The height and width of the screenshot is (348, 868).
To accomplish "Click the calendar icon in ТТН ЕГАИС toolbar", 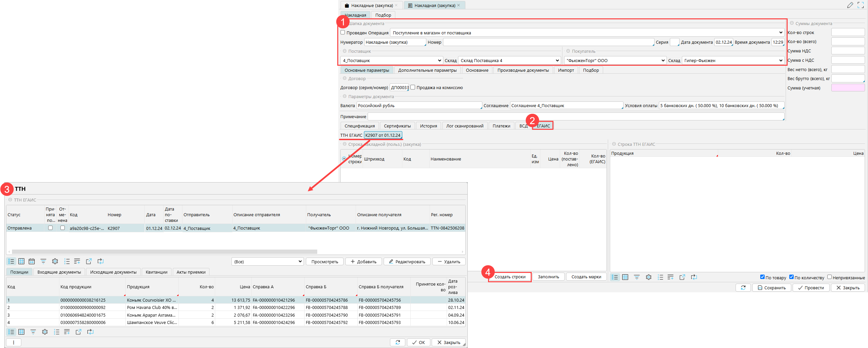I will pyautogui.click(x=32, y=262).
